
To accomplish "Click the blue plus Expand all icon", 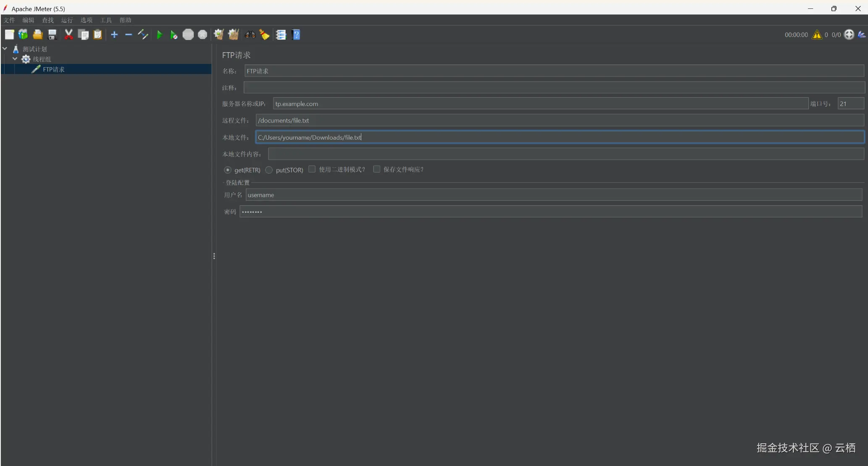I will [x=114, y=35].
